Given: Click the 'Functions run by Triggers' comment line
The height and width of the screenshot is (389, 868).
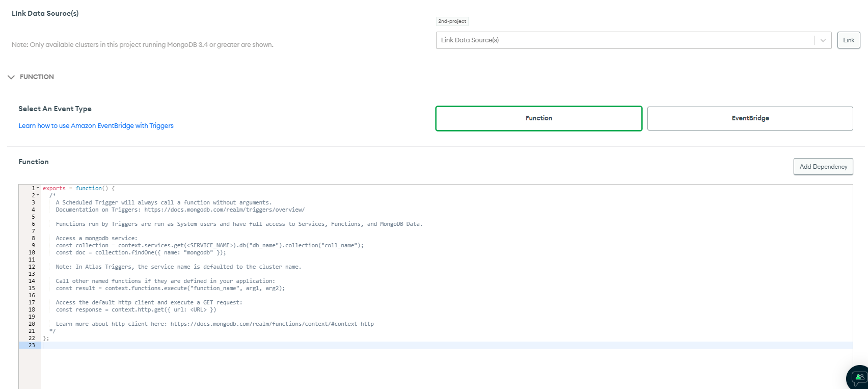Looking at the screenshot, I should pyautogui.click(x=239, y=224).
